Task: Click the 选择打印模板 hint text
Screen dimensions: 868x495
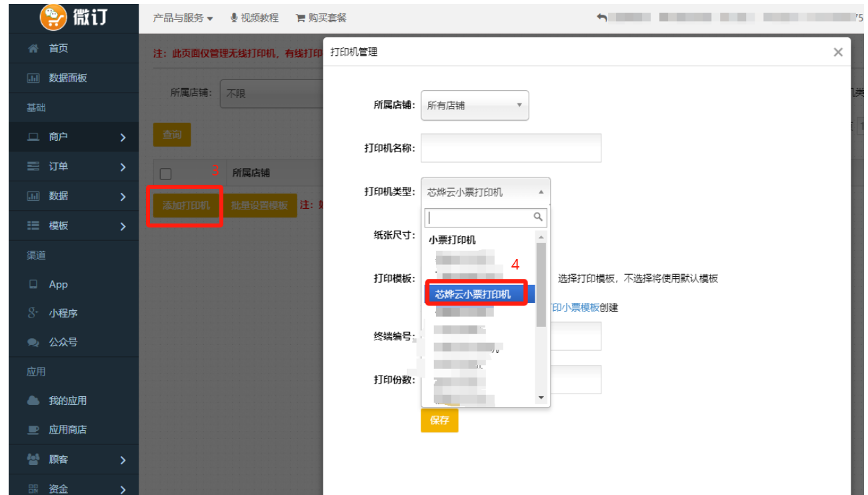Action: tap(638, 279)
